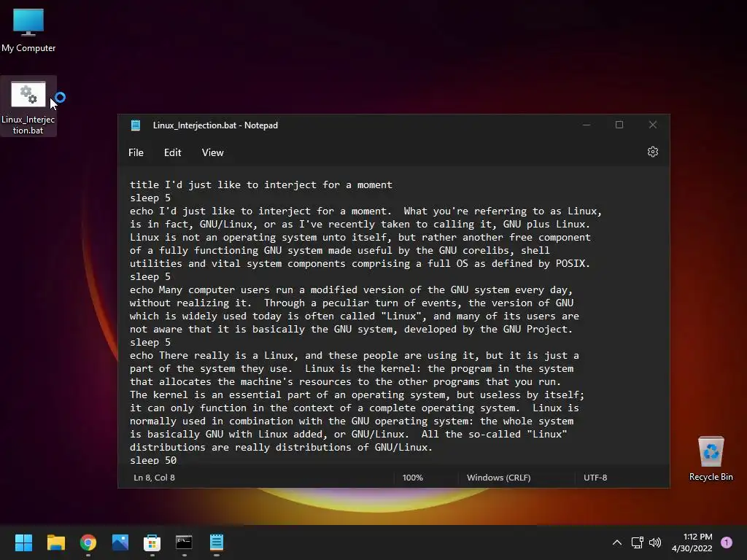Click the UTF-8 encoding status entry

pyautogui.click(x=595, y=478)
